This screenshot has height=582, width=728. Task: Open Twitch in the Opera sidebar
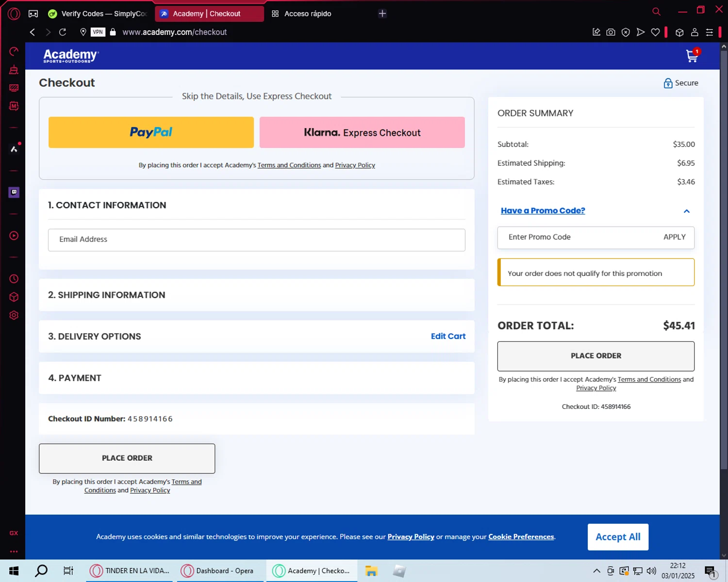pos(14,192)
